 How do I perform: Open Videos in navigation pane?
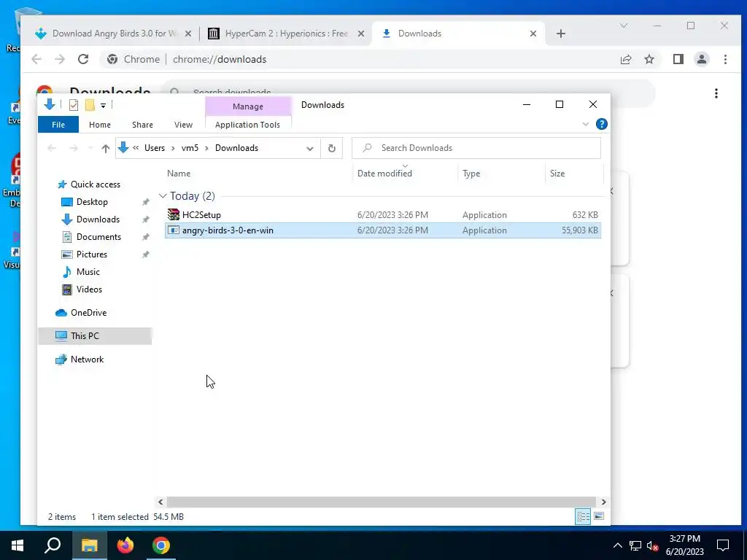point(89,289)
